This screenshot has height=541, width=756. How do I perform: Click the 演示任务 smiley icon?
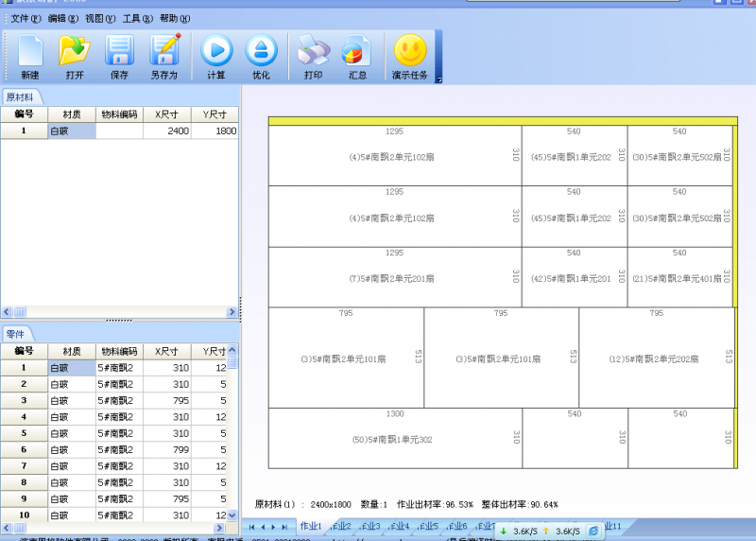(410, 56)
